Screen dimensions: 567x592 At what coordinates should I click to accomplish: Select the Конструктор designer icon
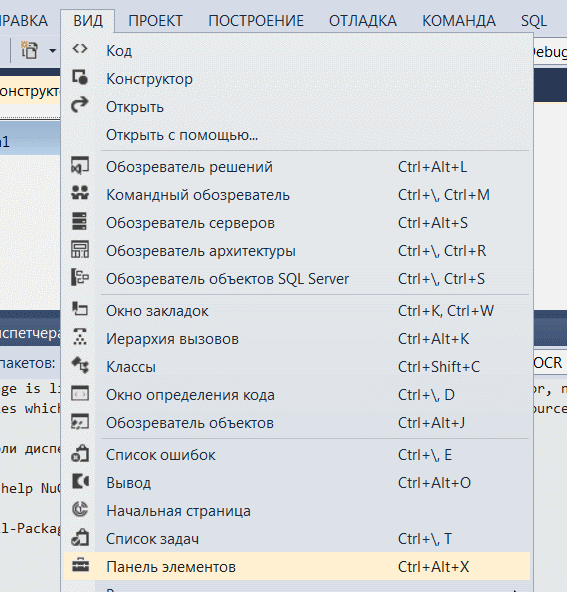click(x=80, y=77)
